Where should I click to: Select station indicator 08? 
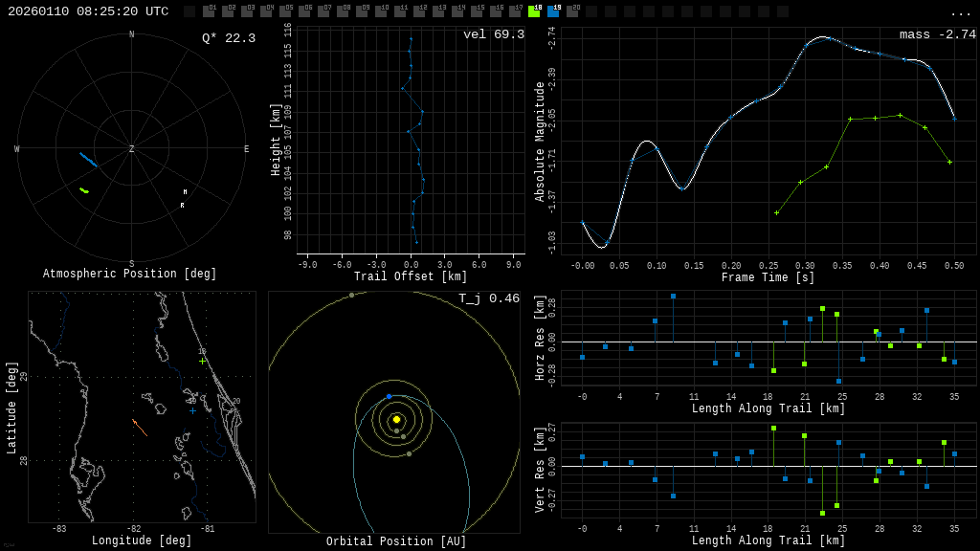(x=344, y=11)
